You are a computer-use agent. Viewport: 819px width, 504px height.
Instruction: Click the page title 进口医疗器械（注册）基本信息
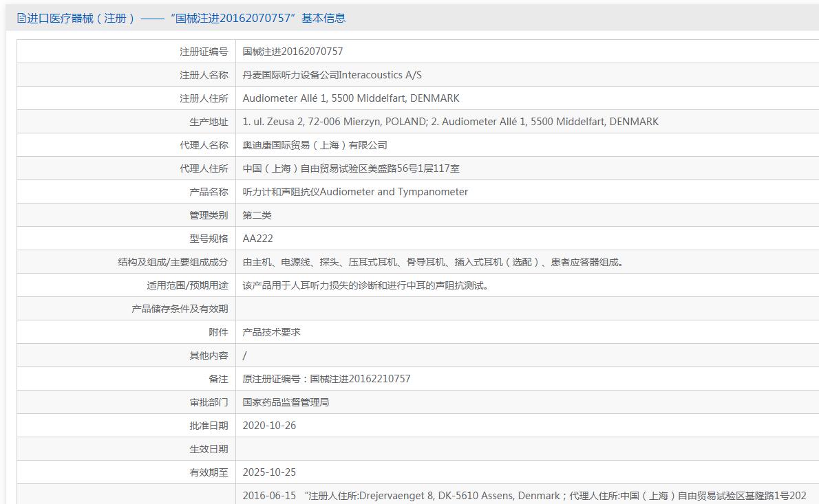(186, 19)
